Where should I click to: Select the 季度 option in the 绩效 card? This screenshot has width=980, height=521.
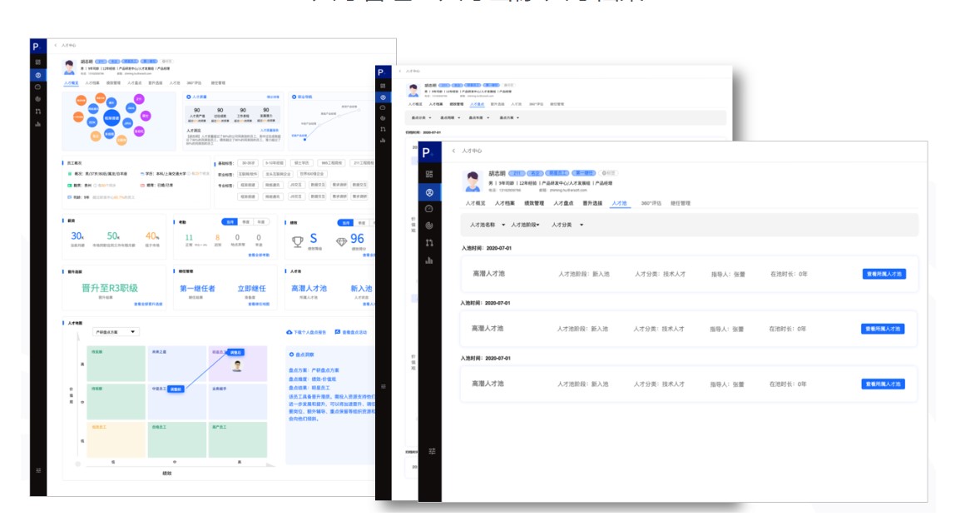pyautogui.click(x=360, y=223)
